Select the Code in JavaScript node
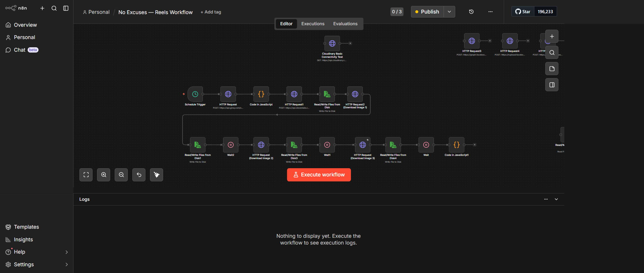This screenshot has height=273, width=644. (x=261, y=94)
